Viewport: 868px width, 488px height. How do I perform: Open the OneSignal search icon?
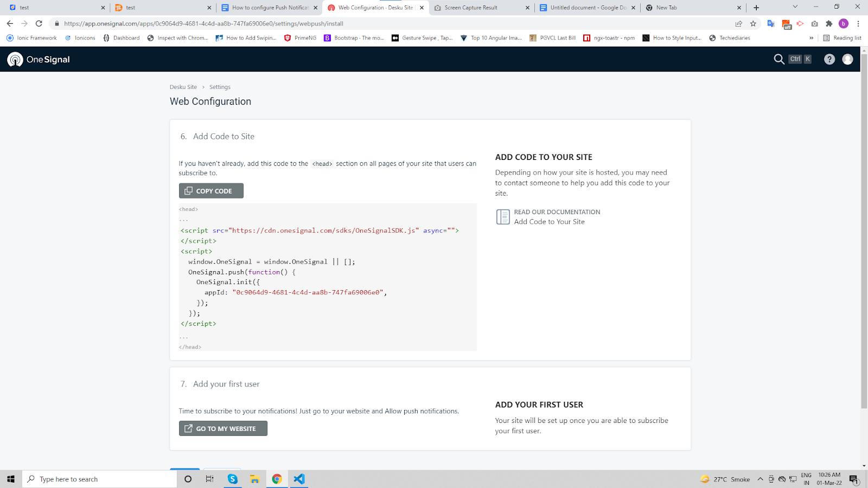click(779, 59)
